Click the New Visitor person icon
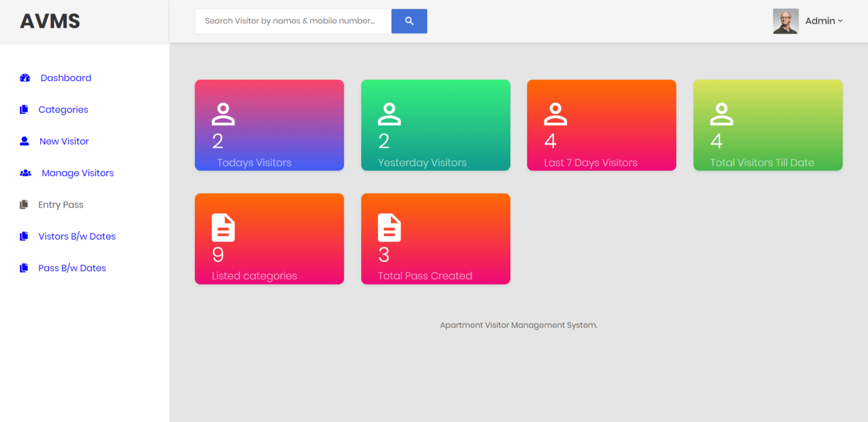Image resolution: width=868 pixels, height=422 pixels. tap(24, 141)
